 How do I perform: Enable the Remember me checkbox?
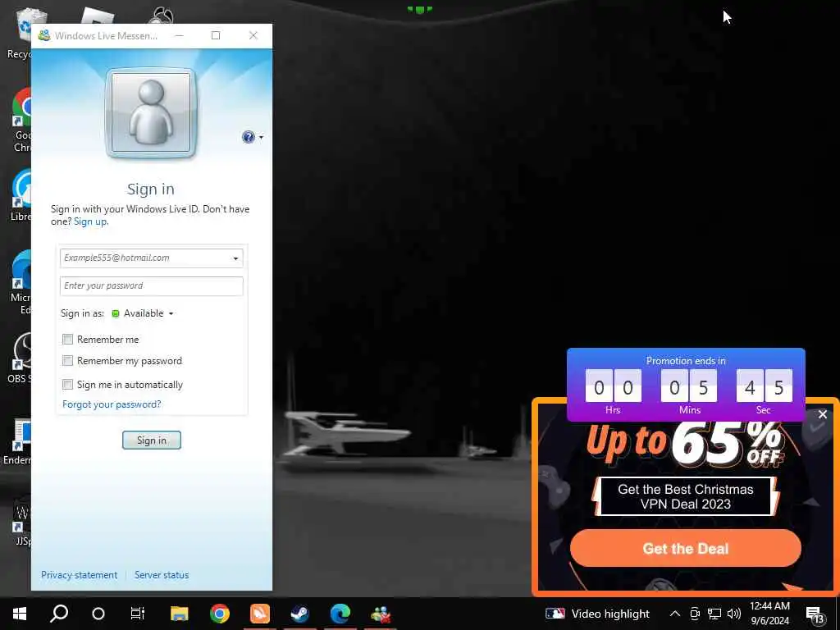[67, 339]
